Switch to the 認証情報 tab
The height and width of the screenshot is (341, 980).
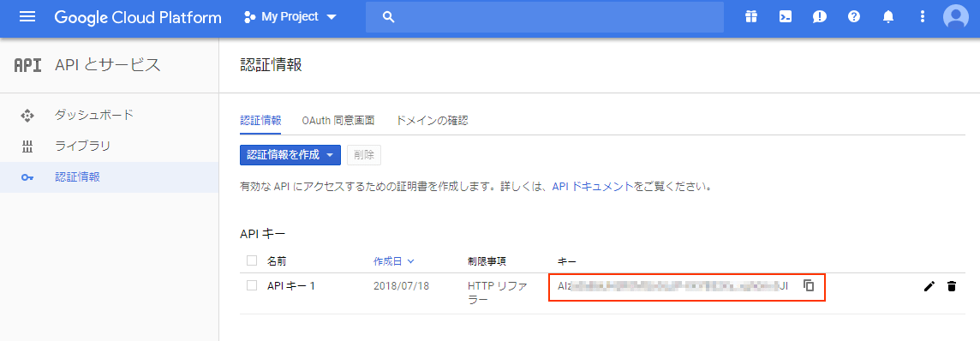click(260, 121)
